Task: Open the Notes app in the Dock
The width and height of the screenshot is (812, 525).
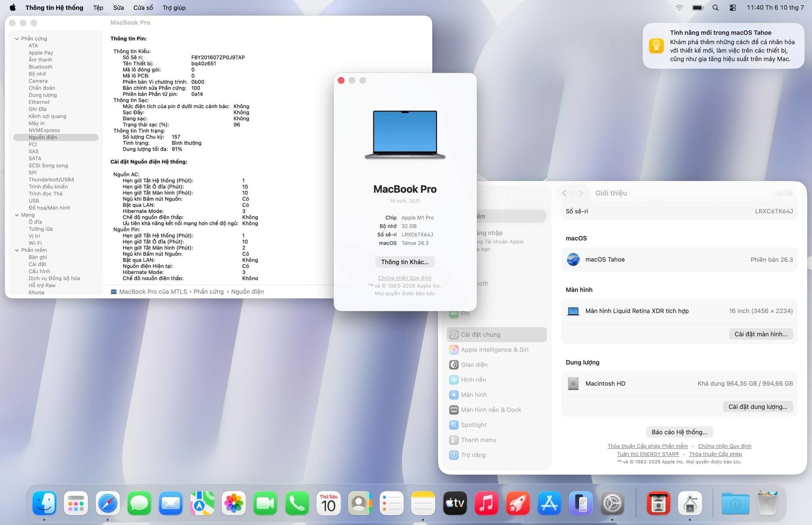Action: 423,503
